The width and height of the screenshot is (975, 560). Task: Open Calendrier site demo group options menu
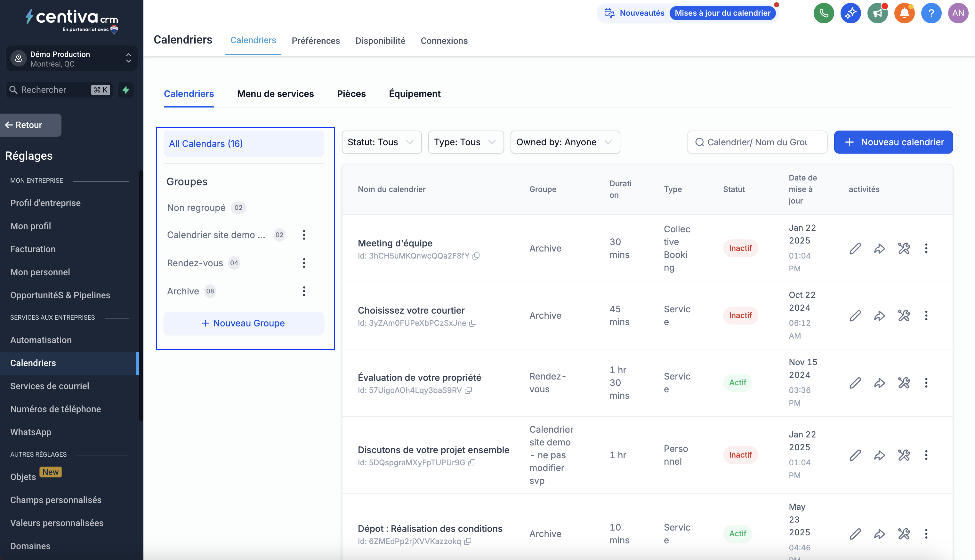point(304,235)
